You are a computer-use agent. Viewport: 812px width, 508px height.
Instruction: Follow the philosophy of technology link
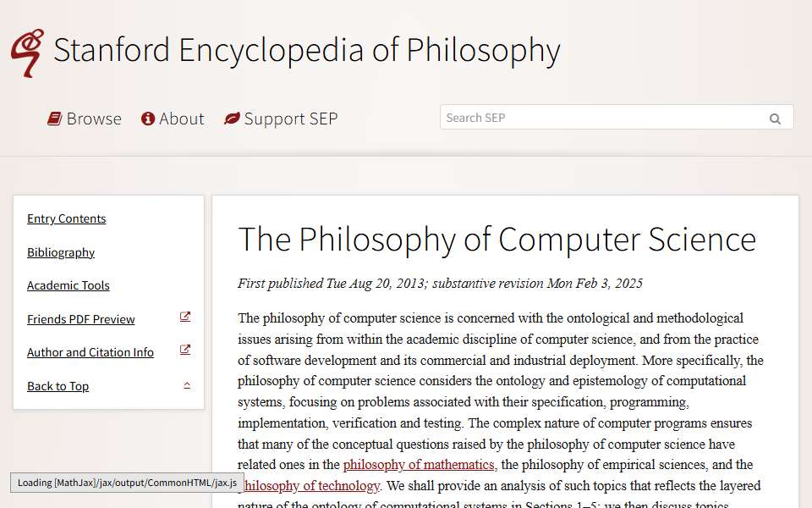(312, 486)
